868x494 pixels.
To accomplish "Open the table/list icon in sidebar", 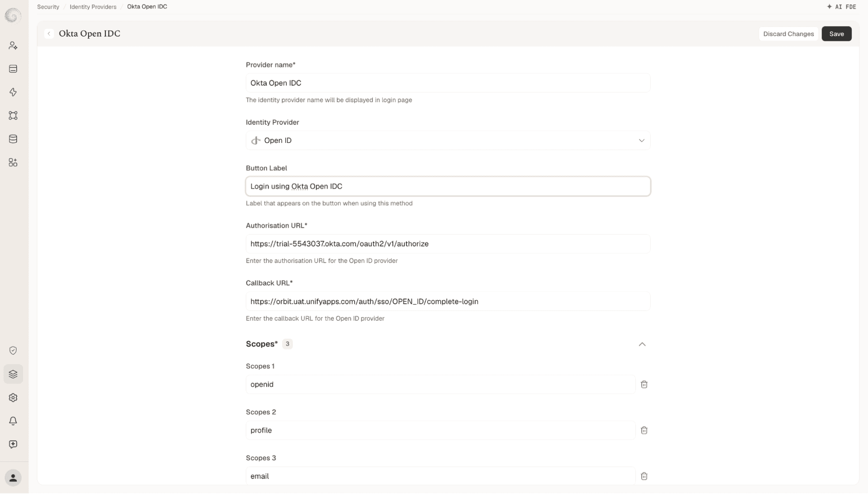I will 13,69.
